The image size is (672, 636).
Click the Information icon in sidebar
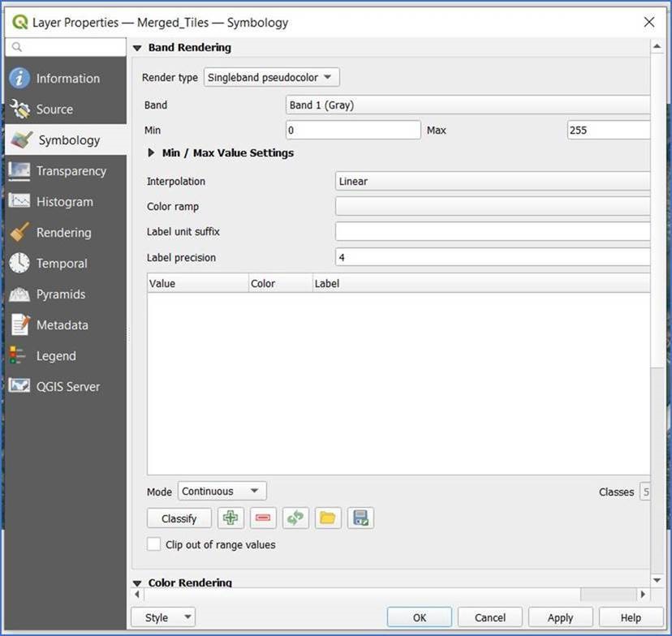(19, 78)
